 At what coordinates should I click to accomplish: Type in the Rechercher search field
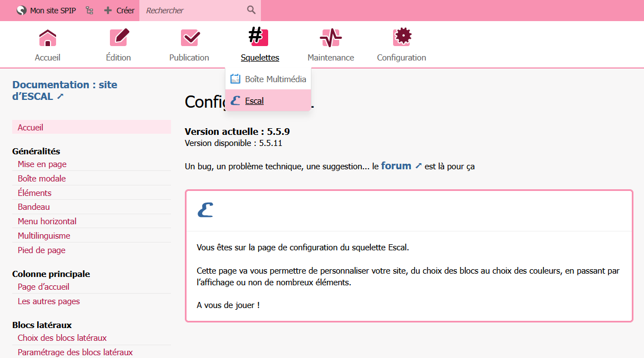point(192,11)
